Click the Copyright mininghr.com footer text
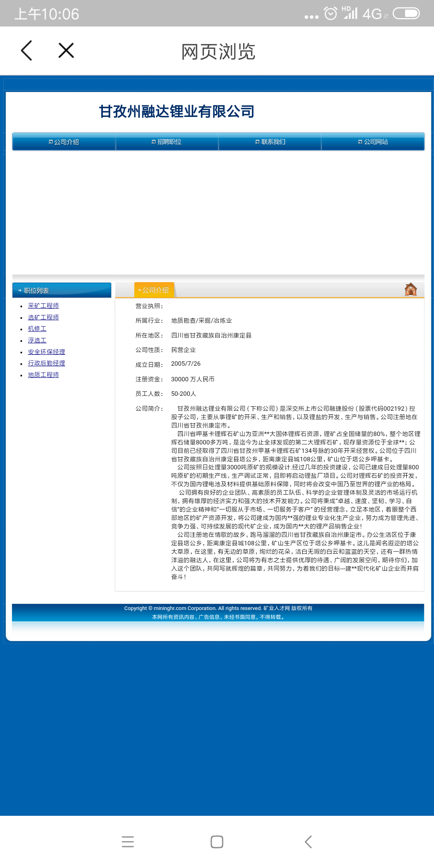The image size is (434, 868). pos(218,608)
